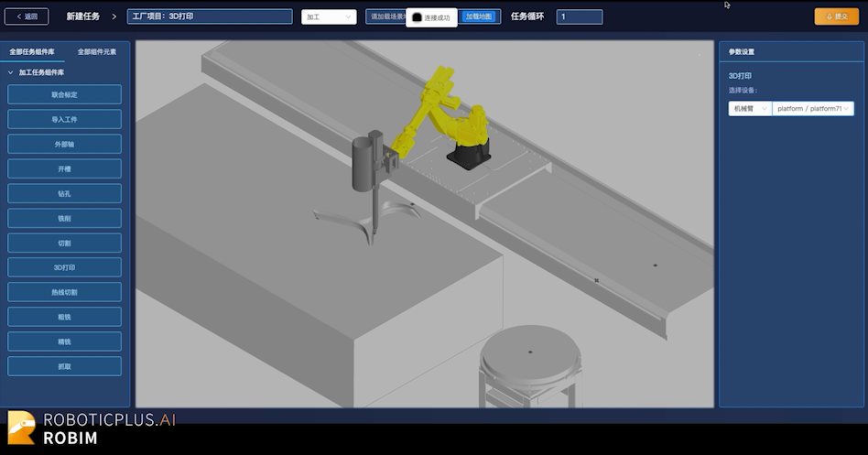This screenshot has height=455, width=868.
Task: Select the 热线切割 task component
Action: pyautogui.click(x=65, y=292)
